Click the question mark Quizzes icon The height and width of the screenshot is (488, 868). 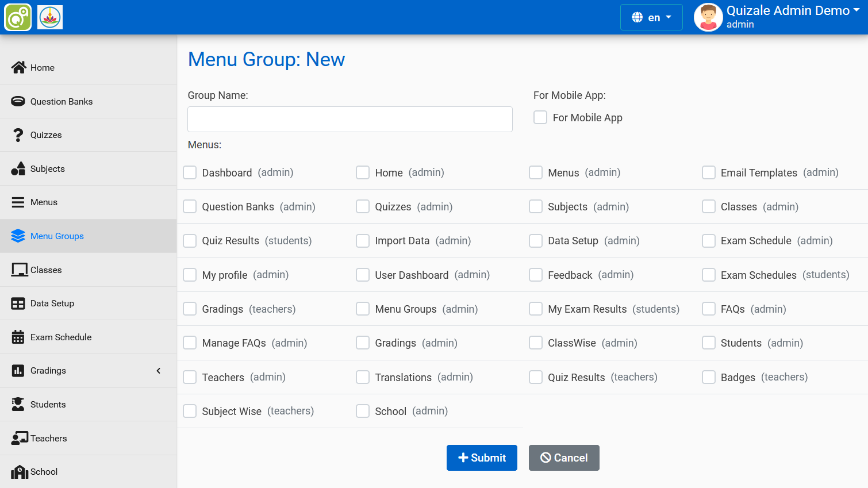click(17, 135)
